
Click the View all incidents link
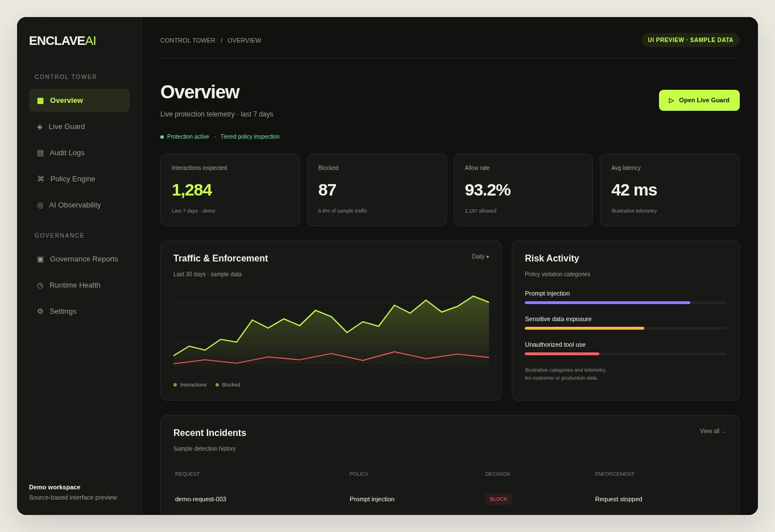pyautogui.click(x=713, y=431)
